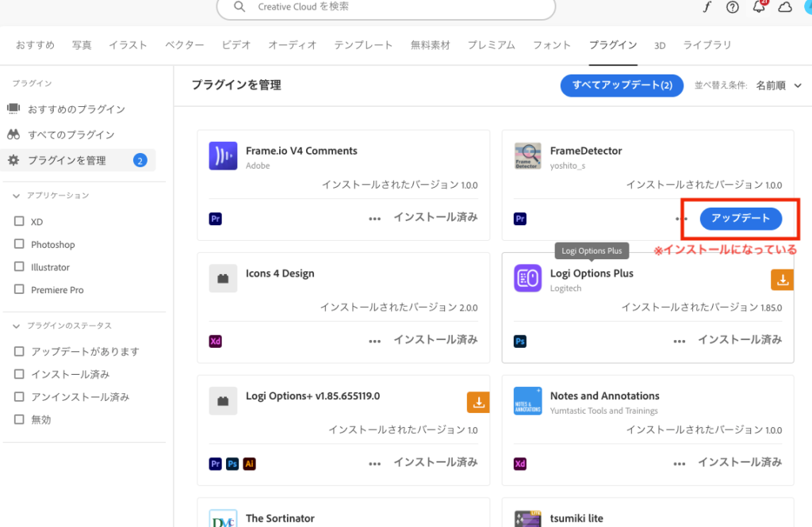Switch to the おすすめ tab

coord(35,45)
